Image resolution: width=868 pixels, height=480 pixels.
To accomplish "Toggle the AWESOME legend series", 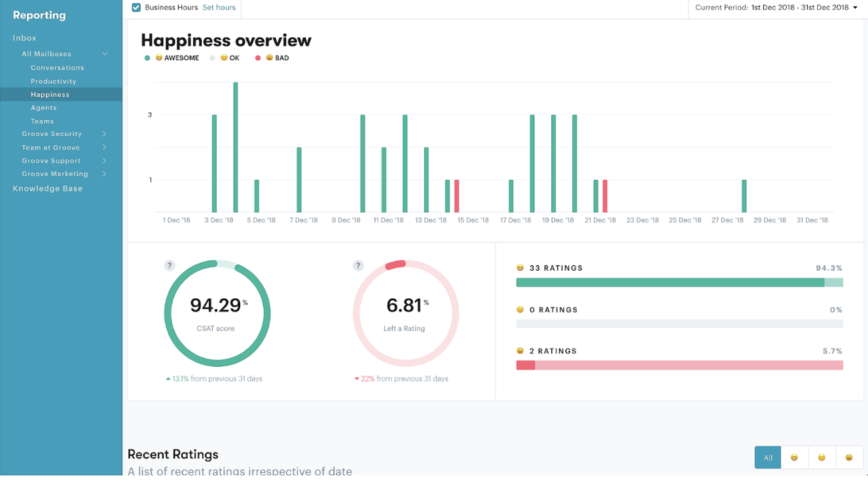I will tap(171, 58).
